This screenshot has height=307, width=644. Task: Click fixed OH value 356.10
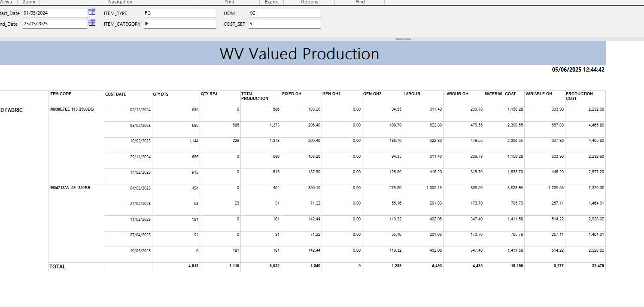coord(314,188)
